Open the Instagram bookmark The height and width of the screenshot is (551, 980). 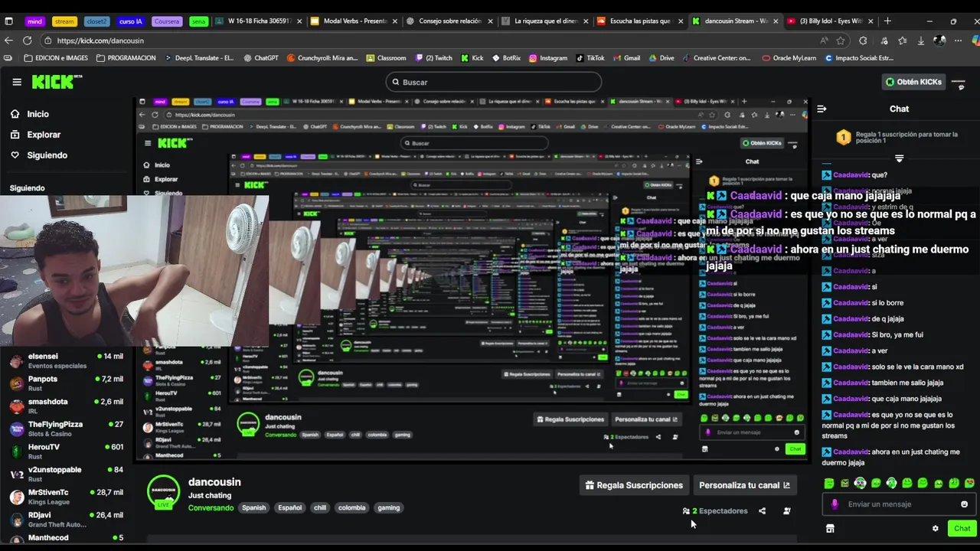(x=548, y=58)
